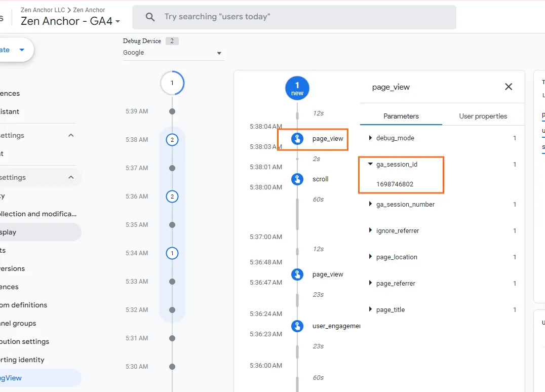Close the page_view details panel
Screen dimensions: 545x392
point(509,87)
